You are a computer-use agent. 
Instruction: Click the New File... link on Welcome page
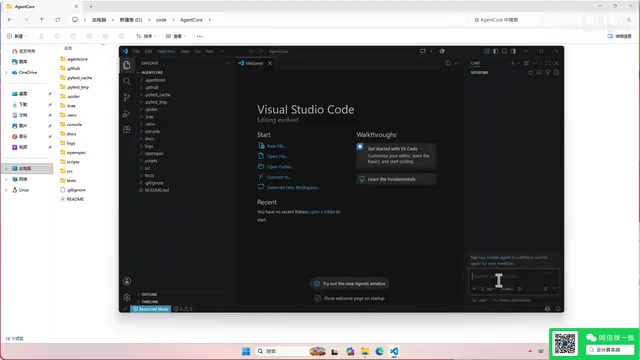click(x=276, y=146)
